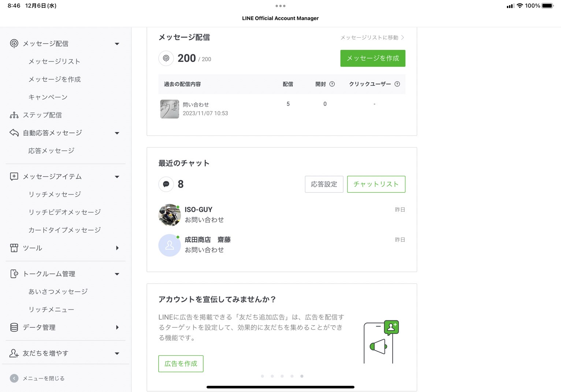The height and width of the screenshot is (392, 561).
Task: Click the megaphone phone illustration
Action: click(x=381, y=342)
